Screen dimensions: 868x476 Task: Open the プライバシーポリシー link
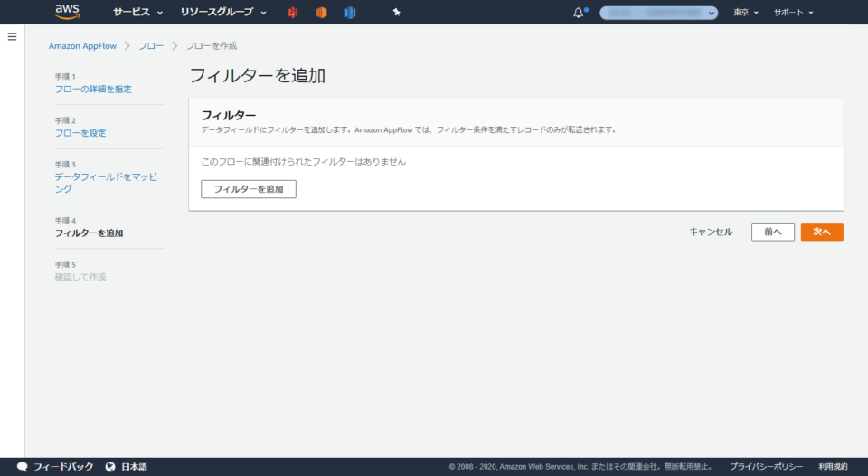coord(766,467)
